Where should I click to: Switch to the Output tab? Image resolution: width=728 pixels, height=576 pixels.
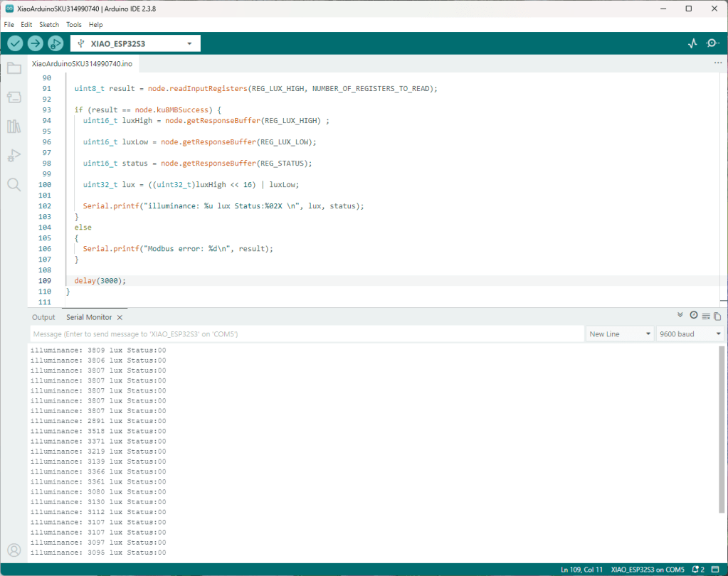tap(43, 317)
